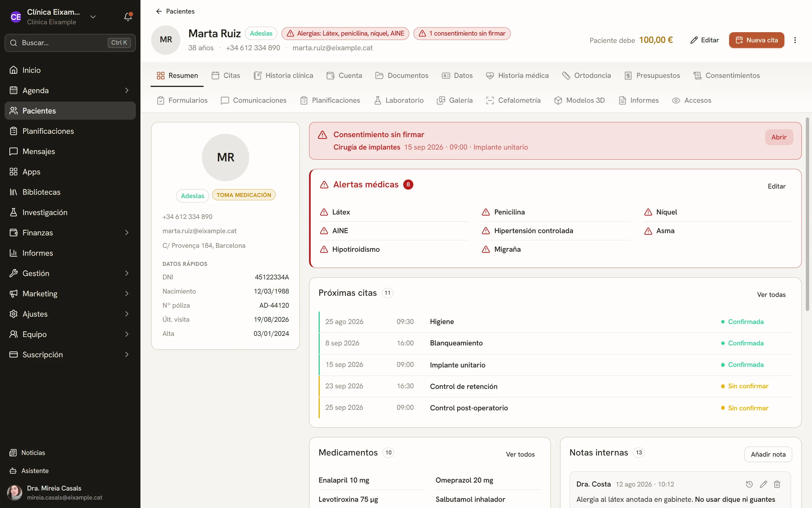Open the three-dot more options menu
The height and width of the screenshot is (508, 812).
pos(795,40)
